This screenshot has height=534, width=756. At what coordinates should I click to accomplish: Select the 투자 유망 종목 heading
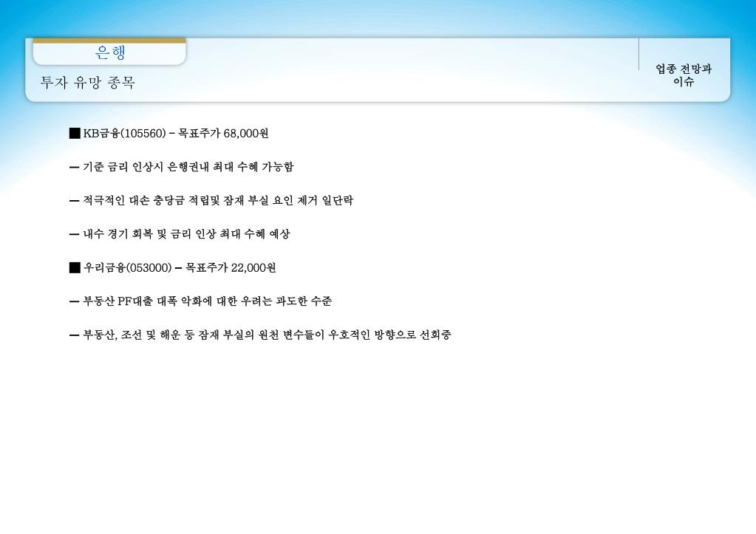click(88, 83)
